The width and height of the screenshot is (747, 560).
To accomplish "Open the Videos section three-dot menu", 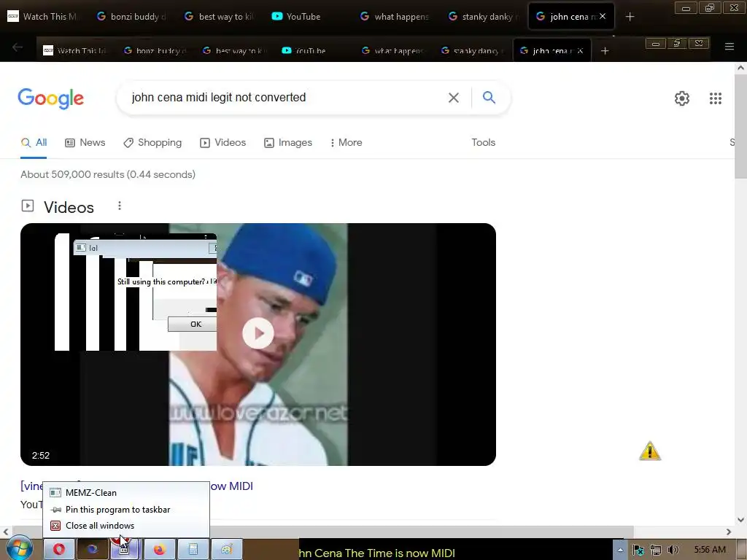I will pos(120,206).
